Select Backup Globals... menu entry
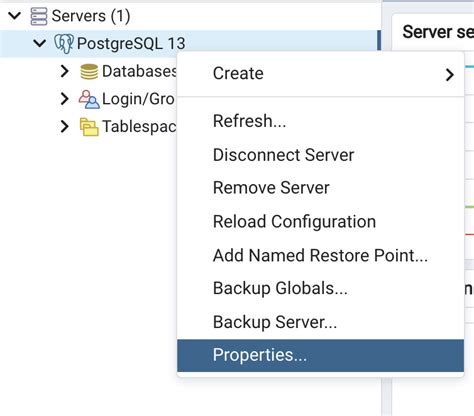The image size is (474, 416). [320, 288]
